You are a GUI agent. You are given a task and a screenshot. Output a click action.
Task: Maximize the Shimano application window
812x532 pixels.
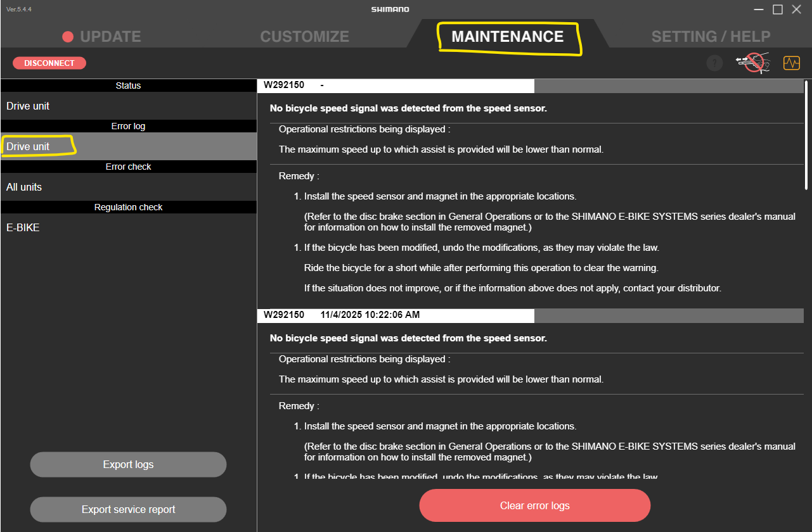[778, 9]
